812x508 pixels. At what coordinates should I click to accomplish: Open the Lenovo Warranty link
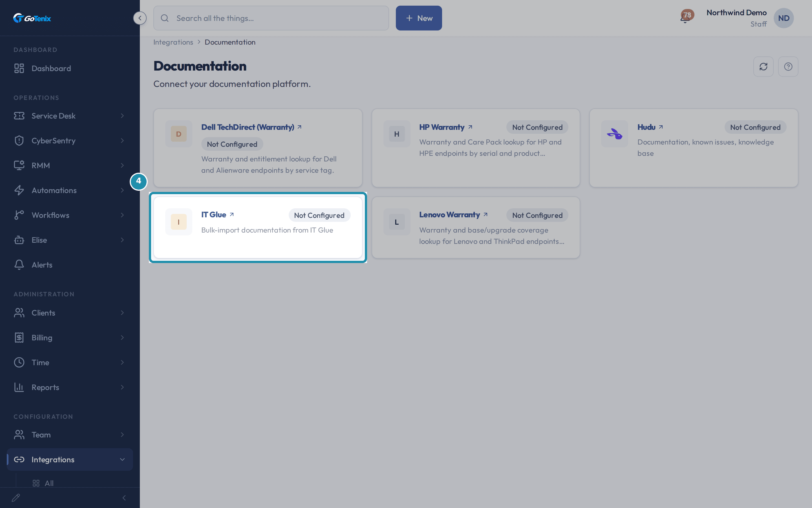(453, 215)
